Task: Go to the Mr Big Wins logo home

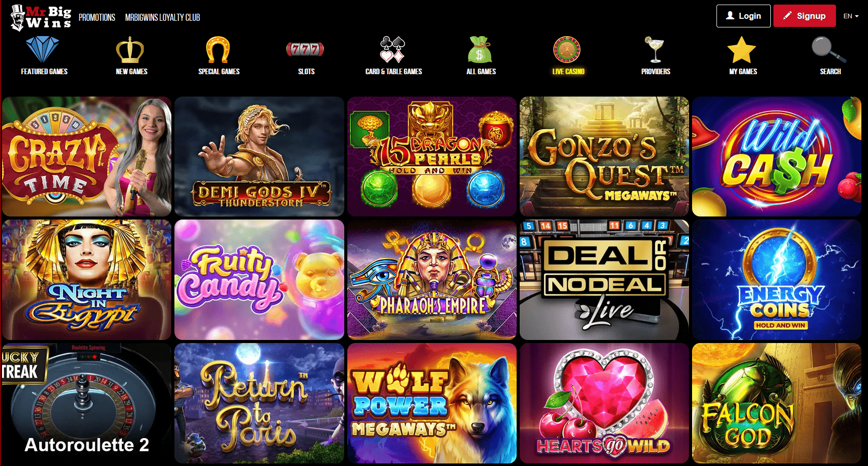Action: 41,18
